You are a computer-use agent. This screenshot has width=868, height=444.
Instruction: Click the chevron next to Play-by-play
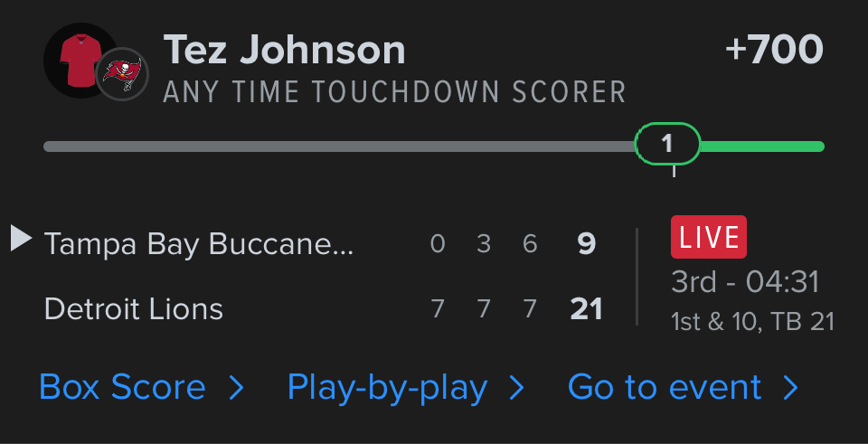point(517,388)
